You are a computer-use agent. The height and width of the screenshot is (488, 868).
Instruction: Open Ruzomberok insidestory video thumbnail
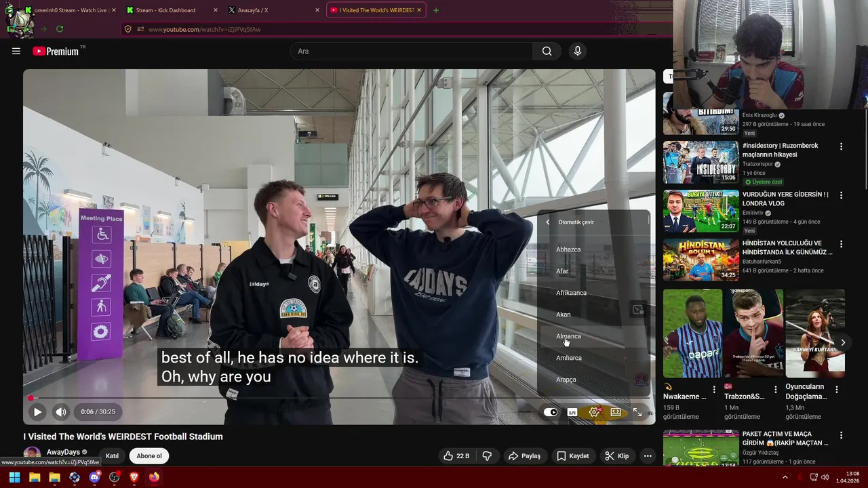click(701, 162)
